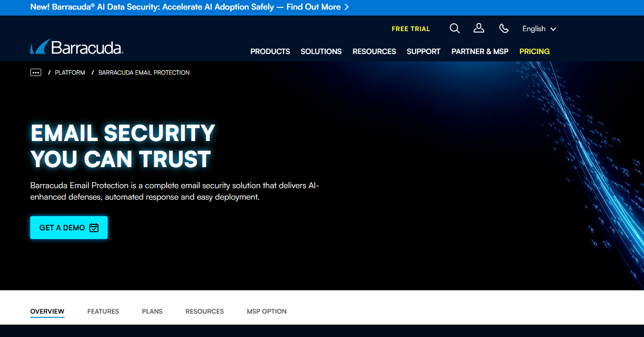644x337 pixels.
Task: Switch to the RESOURCES section tab
Action: pyautogui.click(x=205, y=311)
